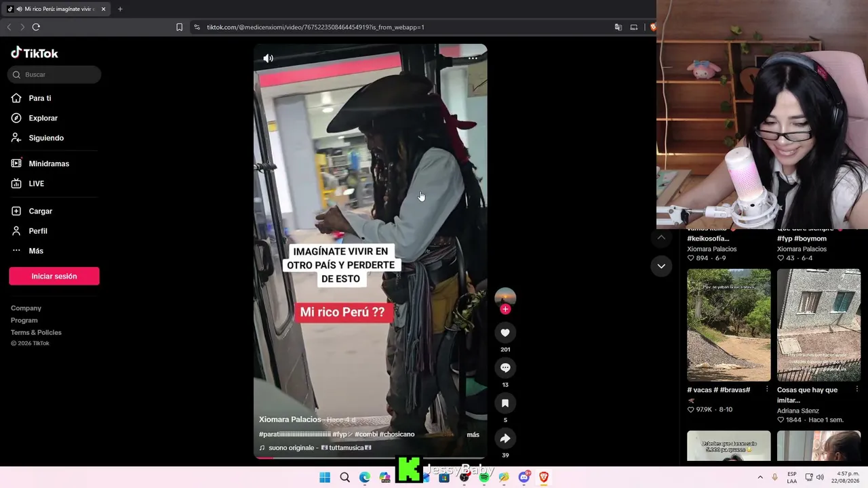868x488 pixels.
Task: Click the microphone icon in system tray
Action: pyautogui.click(x=775, y=478)
